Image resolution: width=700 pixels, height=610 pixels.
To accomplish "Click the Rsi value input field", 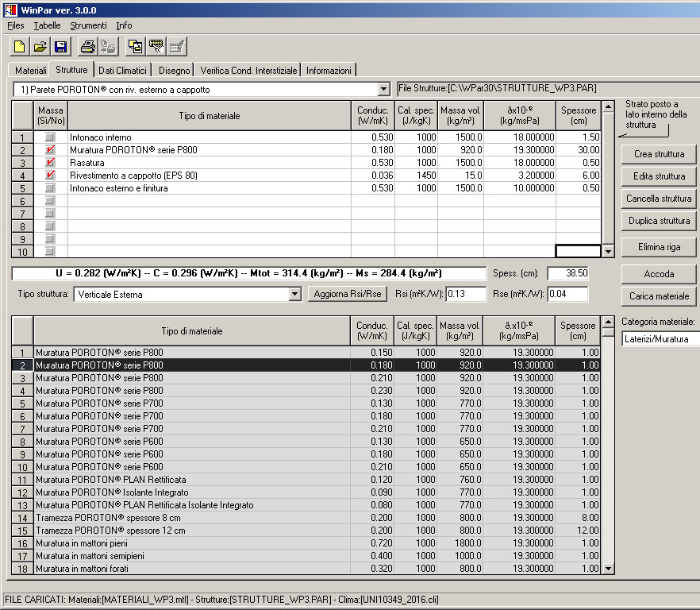I will [466, 294].
